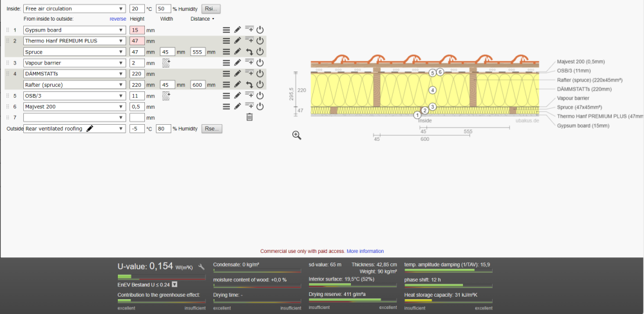Add a layer after Thermo Hanf PREMIUM PLUS
The width and height of the screenshot is (644, 314).
pyautogui.click(x=249, y=40)
